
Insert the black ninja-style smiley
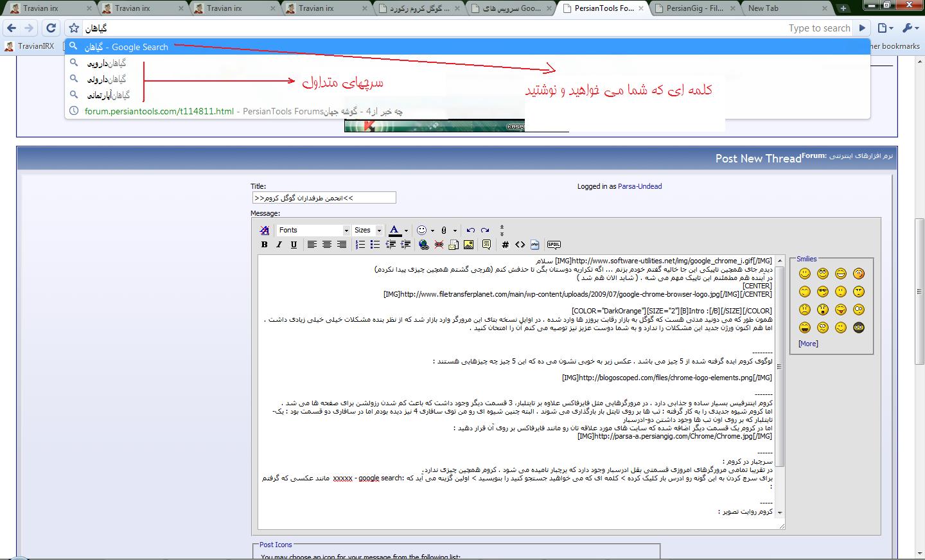pyautogui.click(x=859, y=328)
